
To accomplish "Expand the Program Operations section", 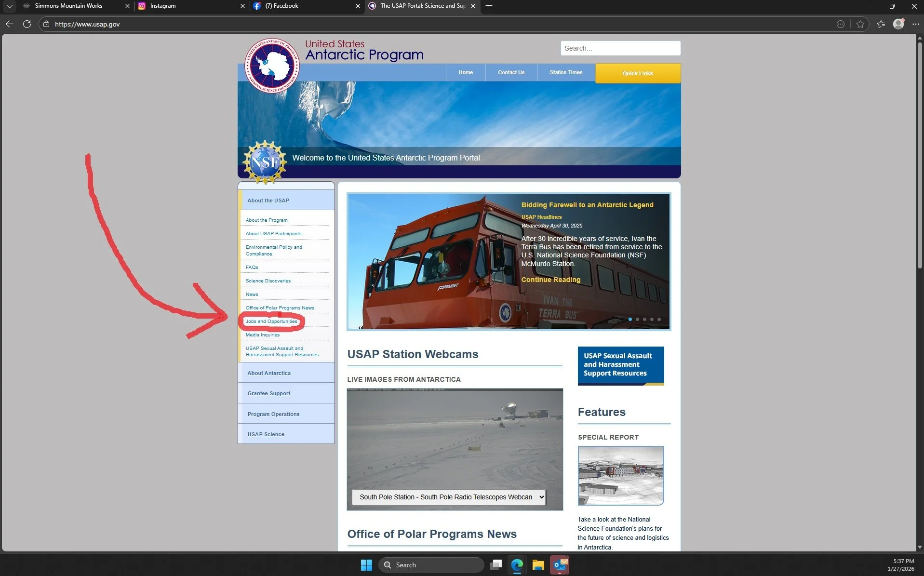I will [287, 414].
